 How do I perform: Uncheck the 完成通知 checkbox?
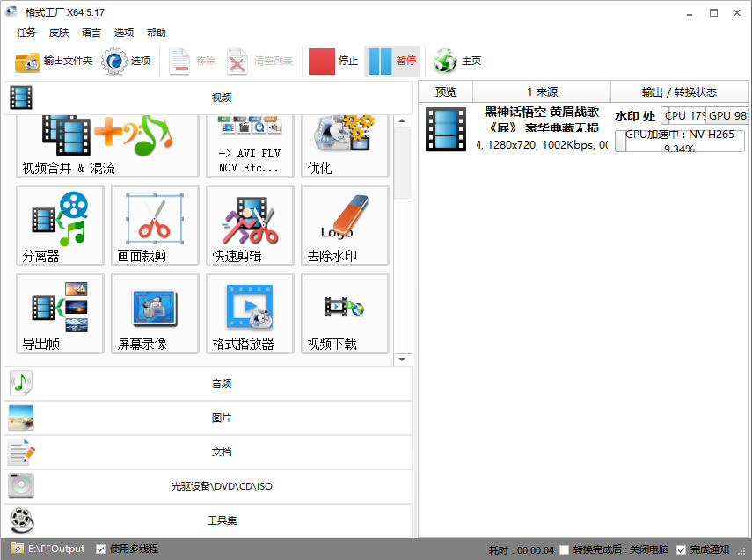(681, 549)
